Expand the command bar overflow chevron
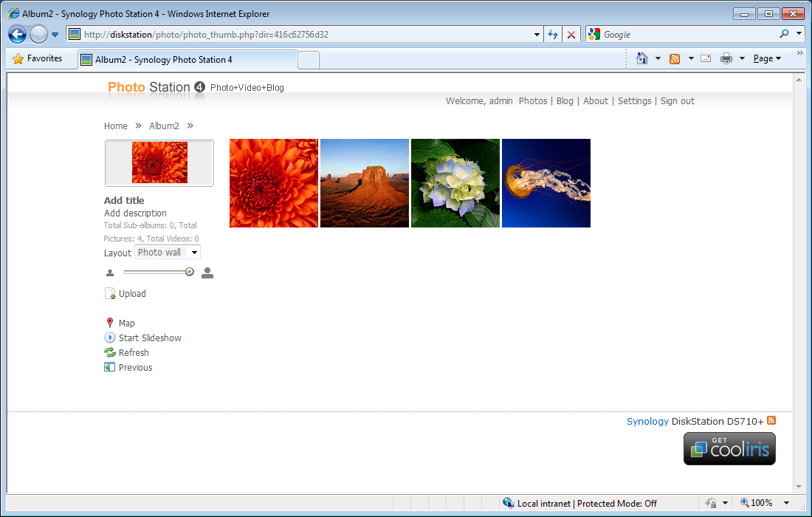 pyautogui.click(x=800, y=53)
